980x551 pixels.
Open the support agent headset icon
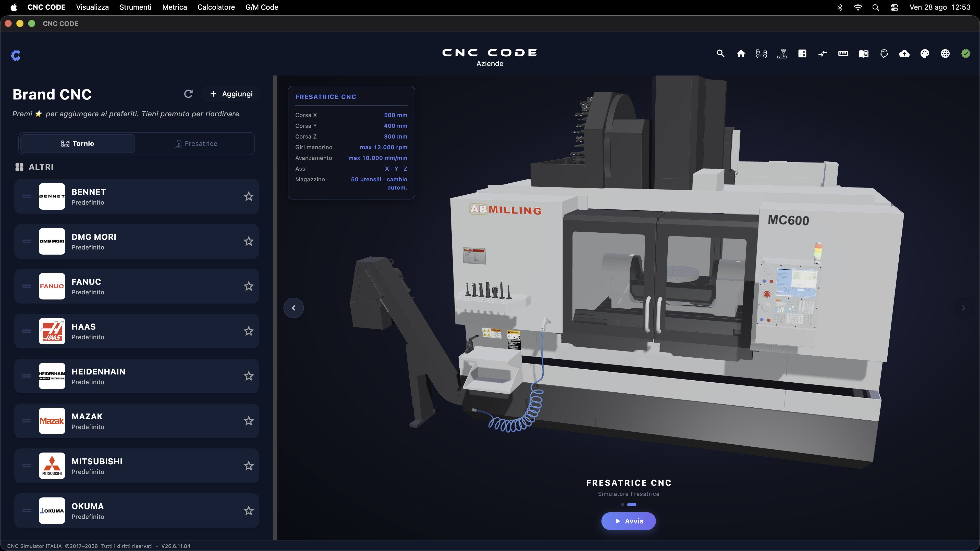pos(884,54)
